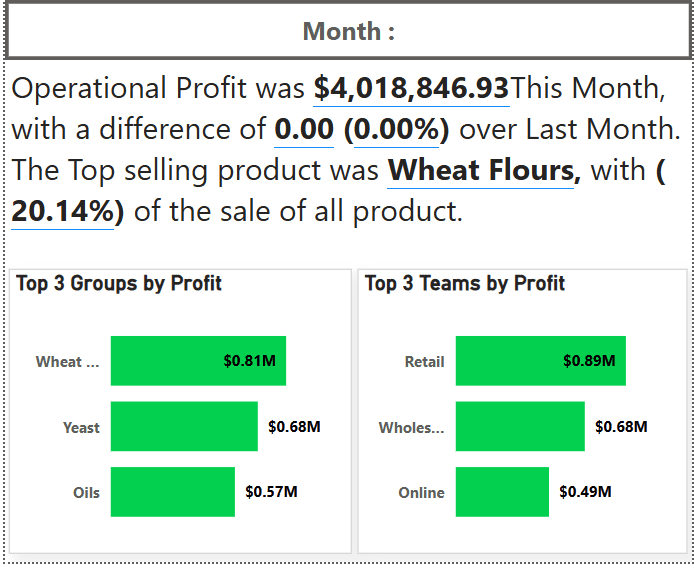Select the green Yeast bar
Image resolution: width=694 pixels, height=569 pixels.
[x=184, y=427]
